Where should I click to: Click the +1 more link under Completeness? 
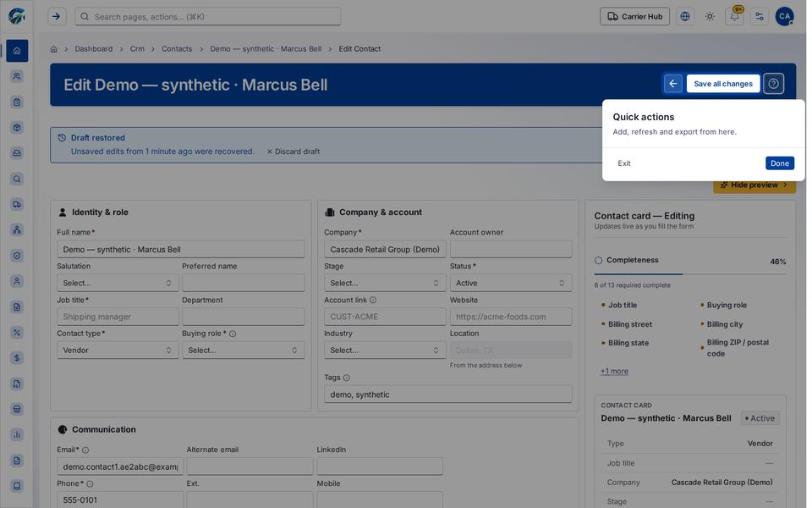pos(614,371)
